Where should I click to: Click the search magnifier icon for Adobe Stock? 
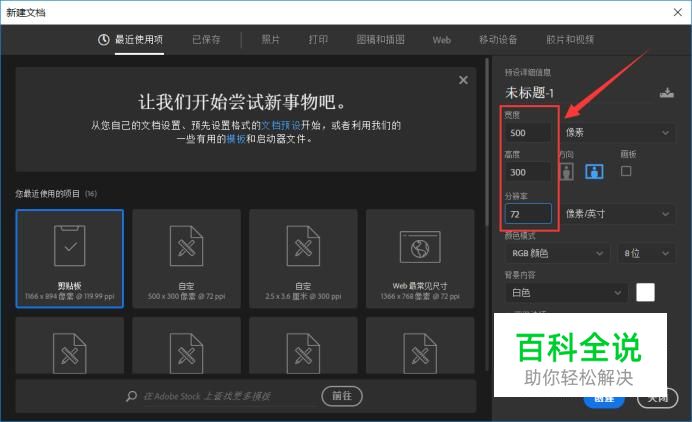click(131, 396)
